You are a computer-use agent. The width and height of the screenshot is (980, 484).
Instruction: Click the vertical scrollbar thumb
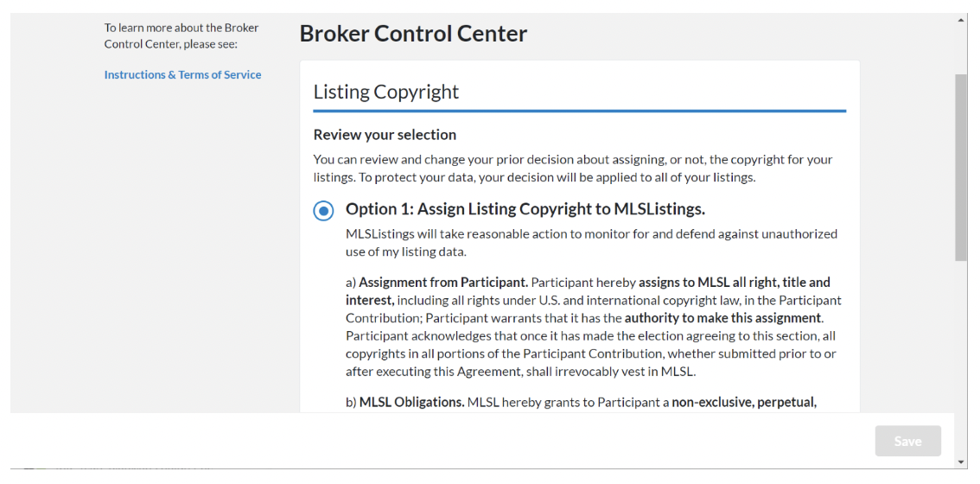[961, 167]
